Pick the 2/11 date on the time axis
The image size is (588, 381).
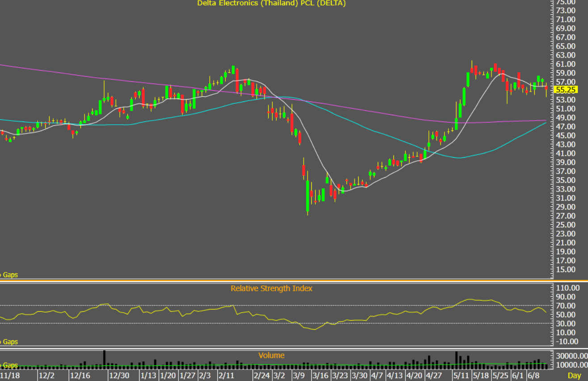coord(226,375)
